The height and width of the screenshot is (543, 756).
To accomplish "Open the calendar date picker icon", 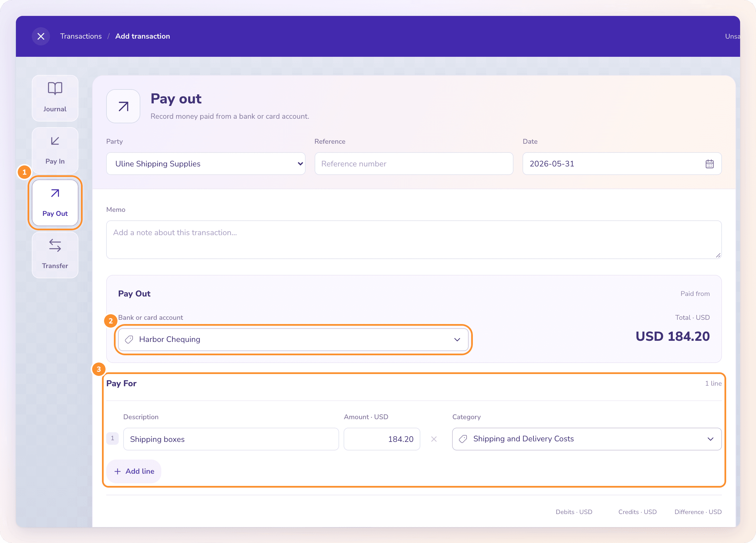I will coord(709,164).
